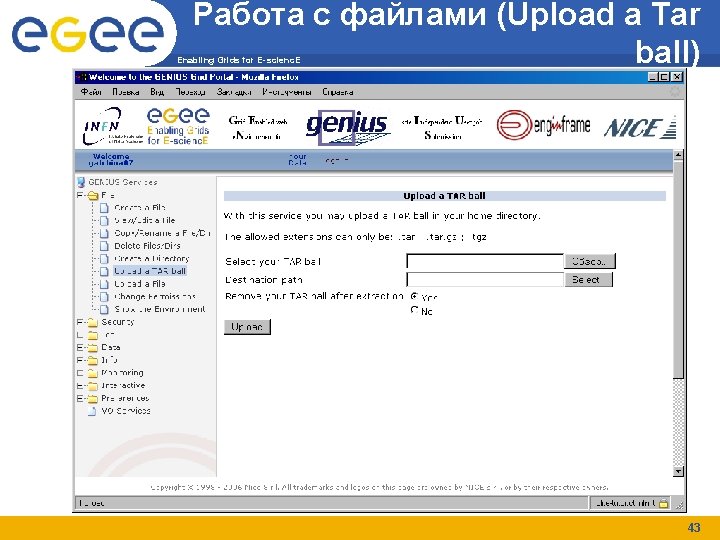Expand the Interactive tree node
Screen dimensions: 720x540
(x=80, y=386)
